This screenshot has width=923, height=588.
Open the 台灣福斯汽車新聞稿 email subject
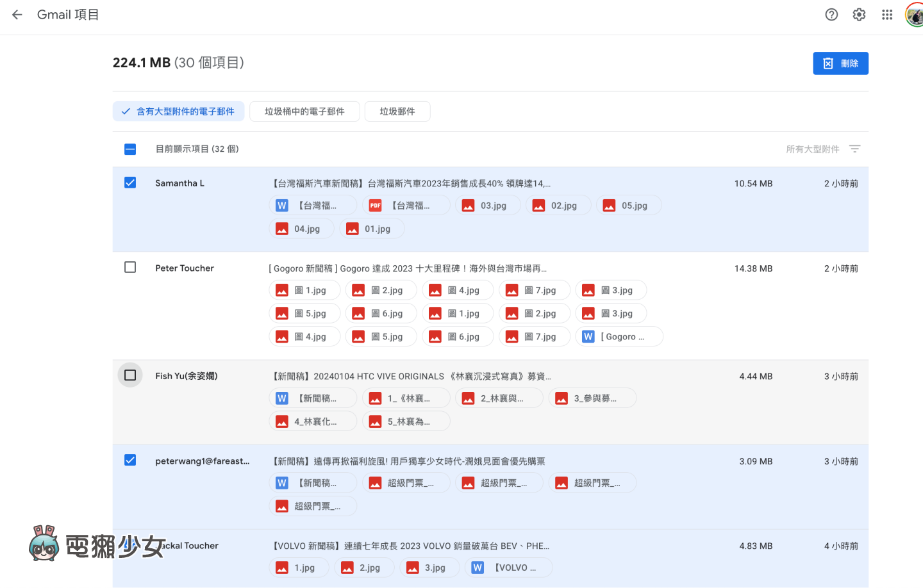[410, 183]
